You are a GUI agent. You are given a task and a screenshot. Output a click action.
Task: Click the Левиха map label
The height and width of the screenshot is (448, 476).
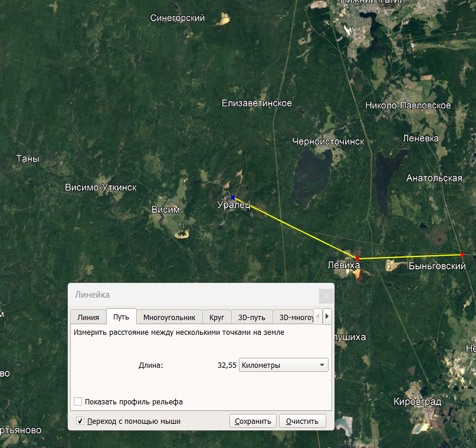click(344, 265)
